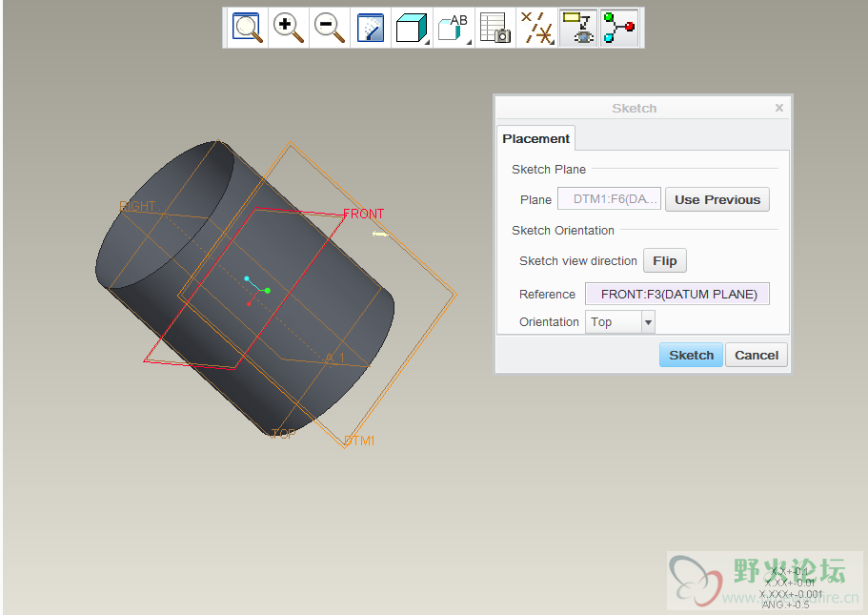Viewport: 868px width, 615px height.
Task: Open the Orientation dropdown set to Top
Action: 620,322
